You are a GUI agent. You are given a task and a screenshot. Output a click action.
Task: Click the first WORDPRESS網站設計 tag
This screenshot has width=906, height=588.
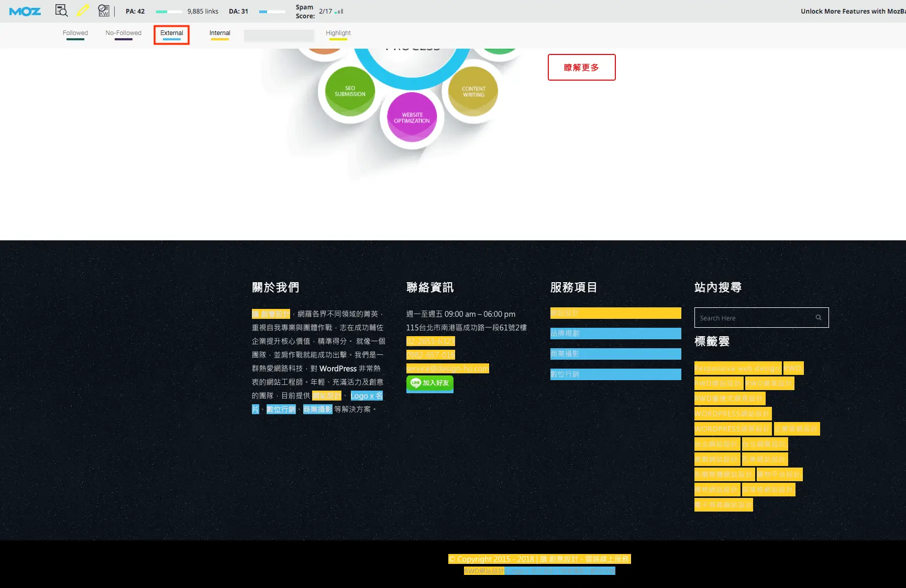point(733,414)
